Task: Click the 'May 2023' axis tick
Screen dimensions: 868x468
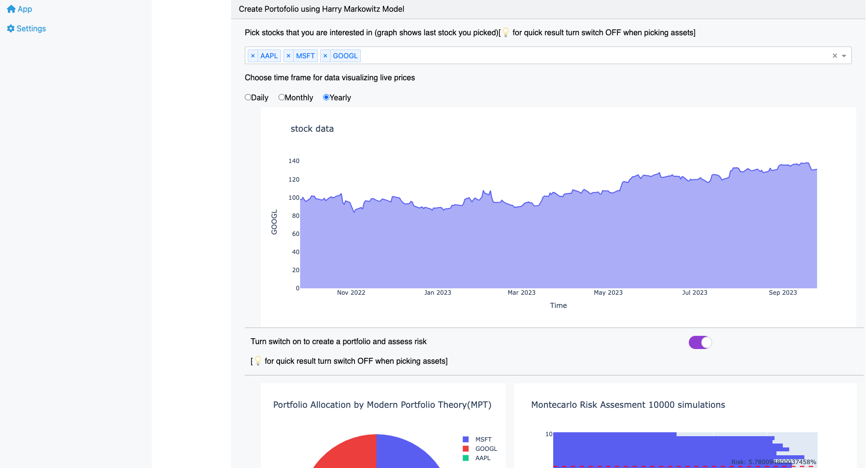Action: (x=608, y=293)
